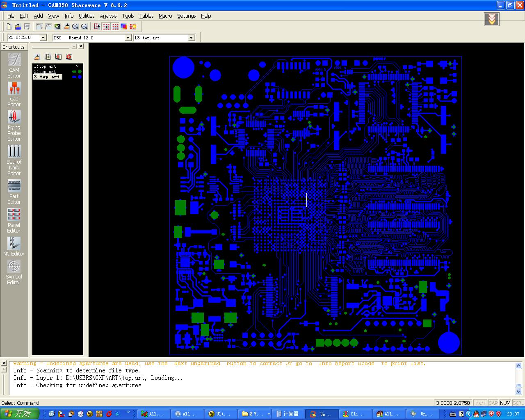The image size is (525, 420).
Task: Click the orange chevron icon at top right
Action: click(492, 19)
